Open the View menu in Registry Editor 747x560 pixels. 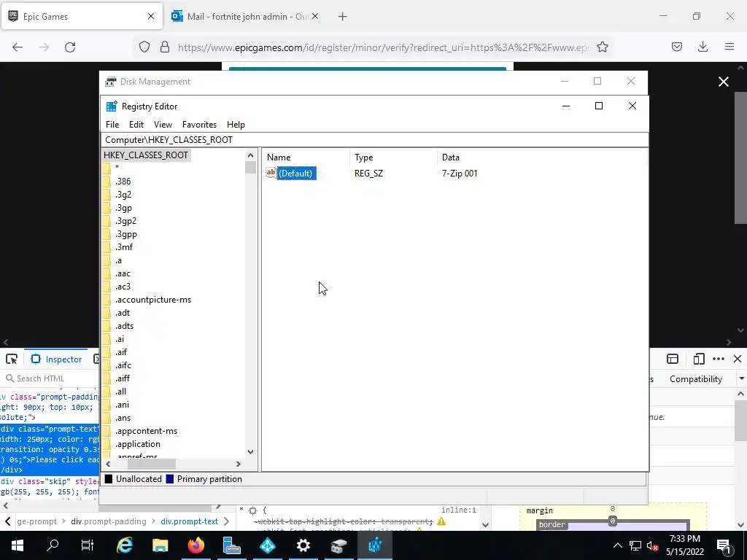pyautogui.click(x=163, y=124)
